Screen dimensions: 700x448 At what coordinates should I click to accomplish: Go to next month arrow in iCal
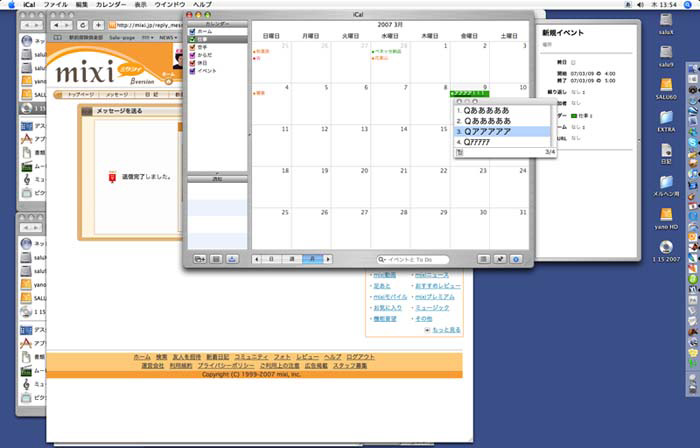tap(328, 259)
